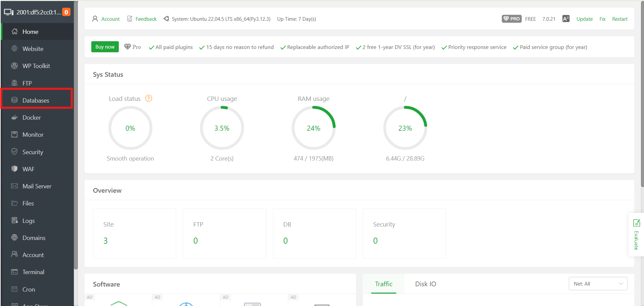The width and height of the screenshot is (644, 306).
Task: Click the 7.0.21 version number
Action: pyautogui.click(x=549, y=19)
